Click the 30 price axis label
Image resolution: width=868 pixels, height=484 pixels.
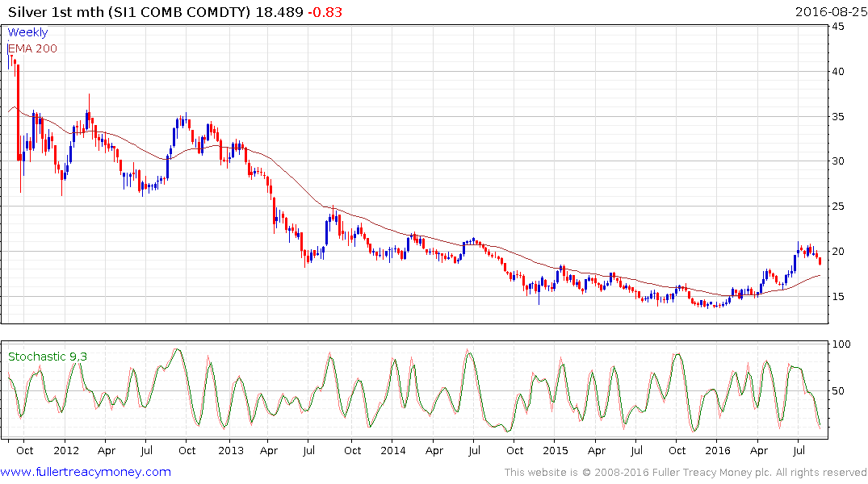(838, 161)
